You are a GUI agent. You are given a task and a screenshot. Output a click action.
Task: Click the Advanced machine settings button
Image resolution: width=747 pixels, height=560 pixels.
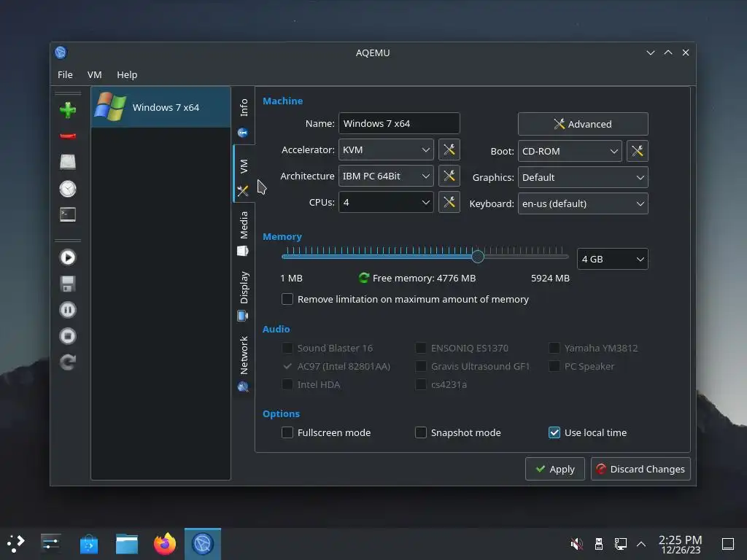point(583,124)
